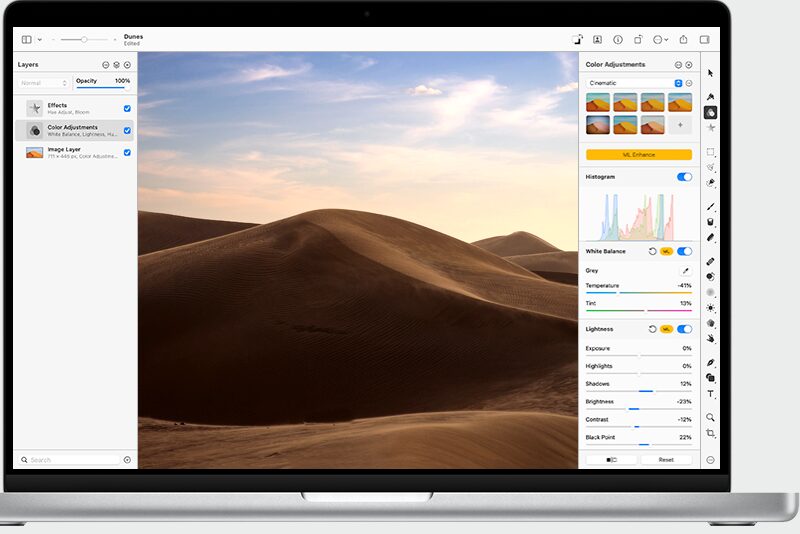The width and height of the screenshot is (800, 534).
Task: Disable the White Balance toggle
Action: (684, 251)
